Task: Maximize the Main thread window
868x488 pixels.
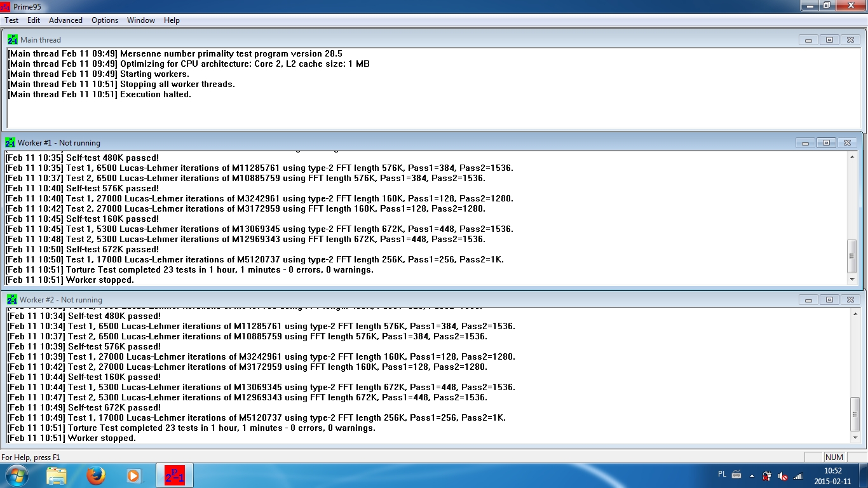Action: (x=829, y=39)
